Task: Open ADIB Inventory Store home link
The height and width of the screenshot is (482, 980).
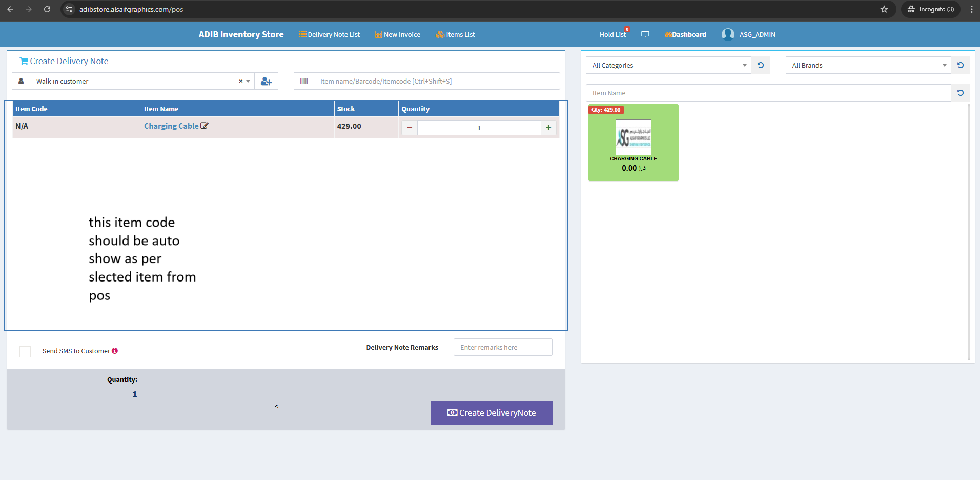Action: 241,34
